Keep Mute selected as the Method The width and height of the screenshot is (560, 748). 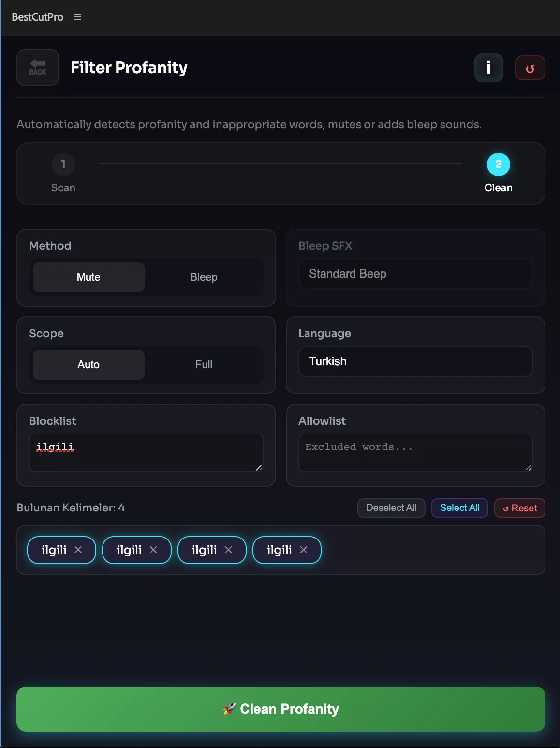point(88,277)
